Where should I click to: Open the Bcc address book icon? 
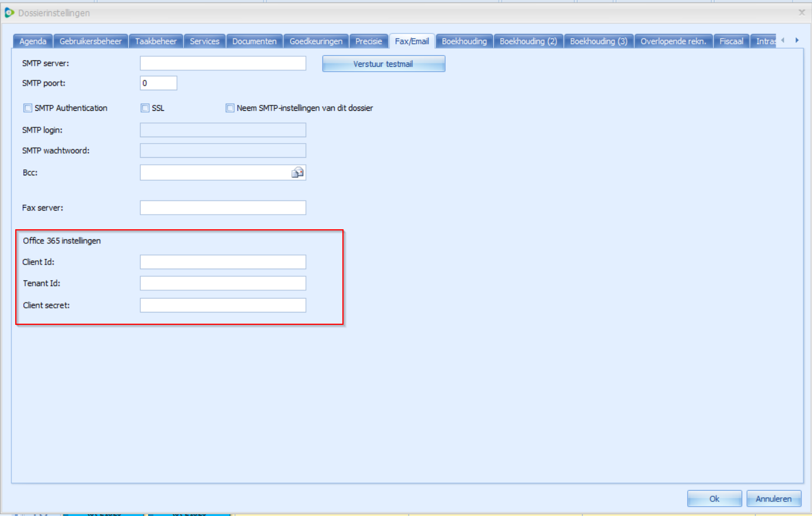click(x=298, y=172)
